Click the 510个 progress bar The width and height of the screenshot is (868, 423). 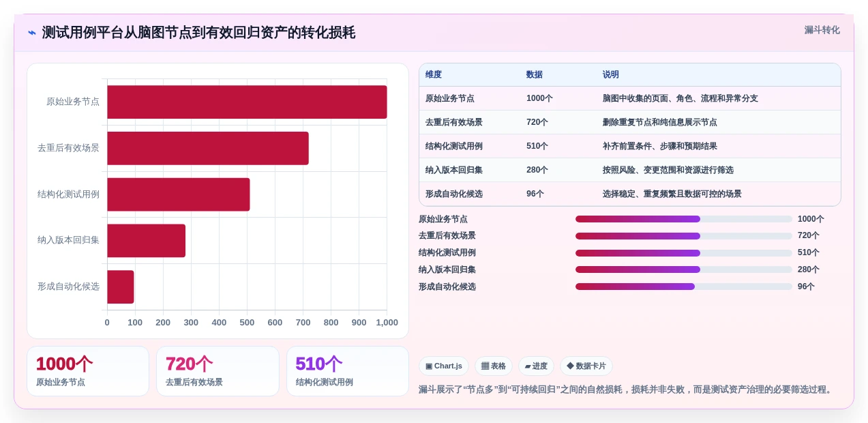click(684, 252)
